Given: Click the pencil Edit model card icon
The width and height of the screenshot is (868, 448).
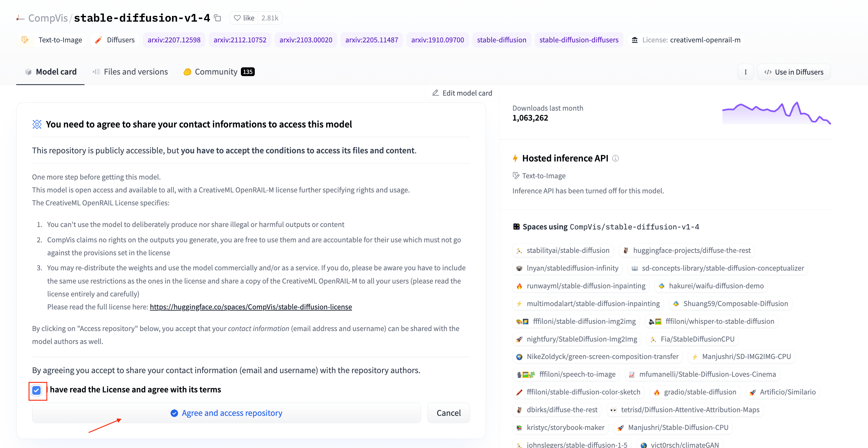Looking at the screenshot, I should (435, 93).
